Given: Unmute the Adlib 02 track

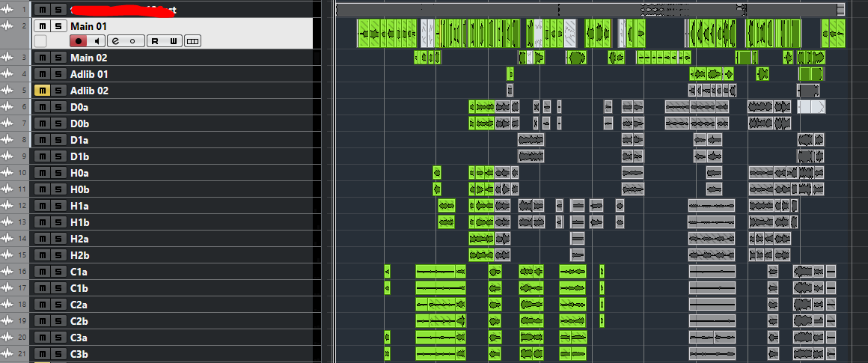Looking at the screenshot, I should coord(42,91).
